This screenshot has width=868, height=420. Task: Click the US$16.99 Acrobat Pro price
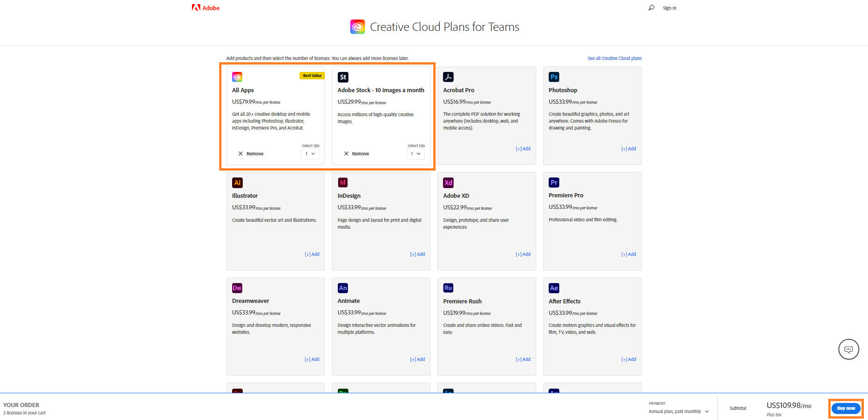coord(455,102)
